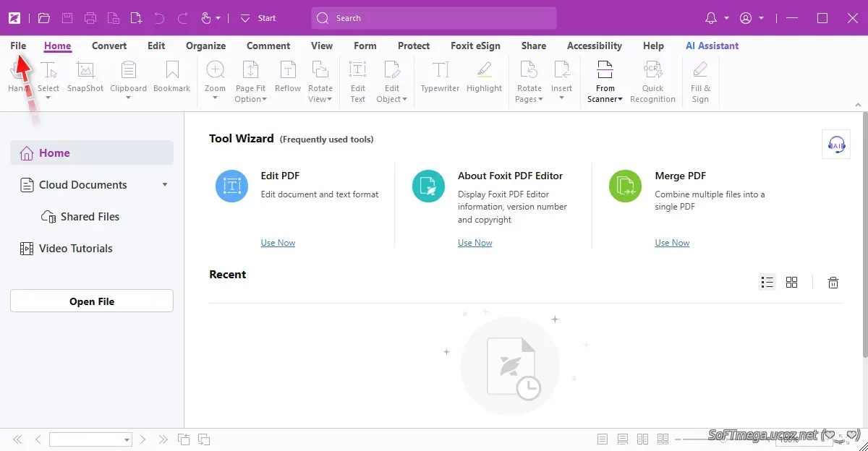Click the Edit Text tool

pyautogui.click(x=358, y=82)
